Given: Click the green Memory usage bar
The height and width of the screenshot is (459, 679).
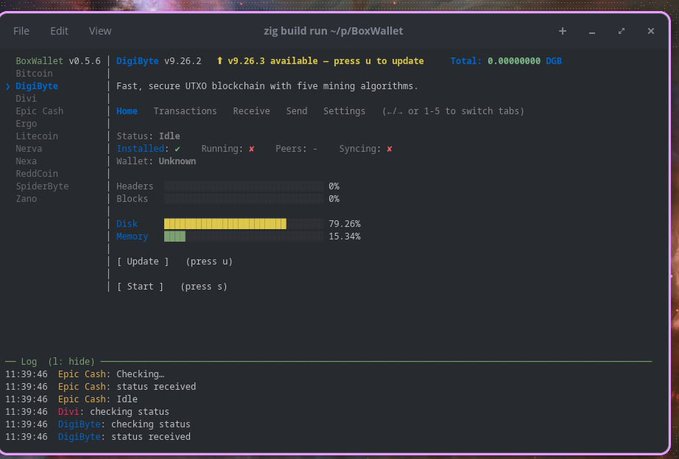Looking at the screenshot, I should point(175,236).
